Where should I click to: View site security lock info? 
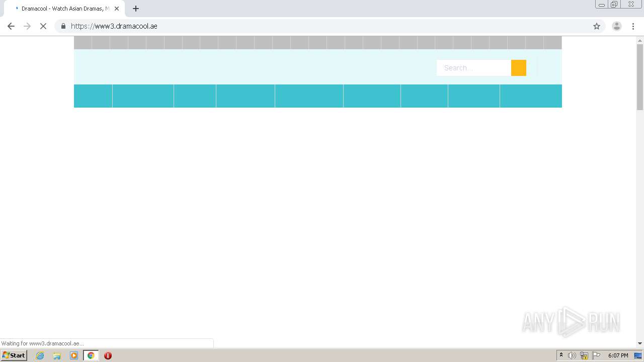tap(63, 26)
